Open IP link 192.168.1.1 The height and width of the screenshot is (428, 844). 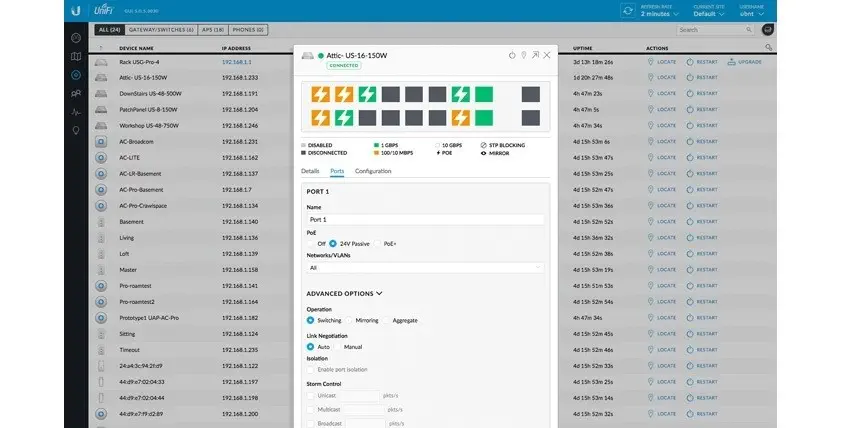[x=236, y=62]
